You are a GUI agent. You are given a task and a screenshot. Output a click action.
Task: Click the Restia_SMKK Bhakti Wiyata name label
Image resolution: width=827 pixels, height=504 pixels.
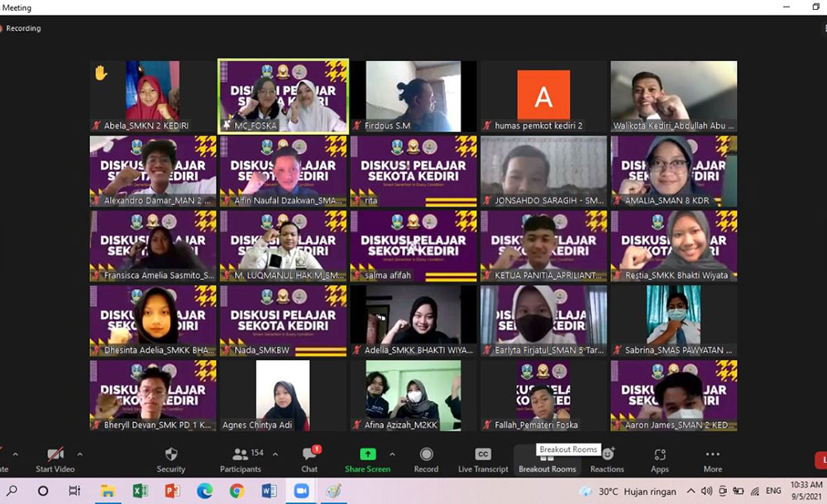coord(676,275)
